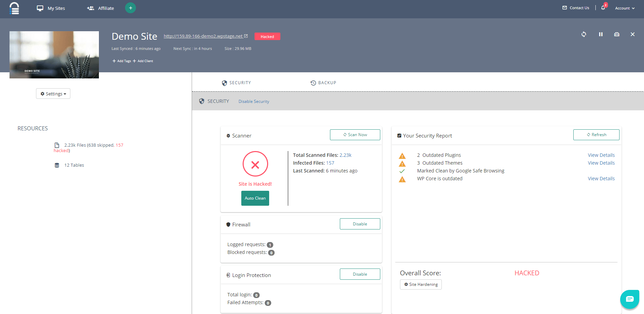Click the Demo Site thumbnail

point(54,55)
